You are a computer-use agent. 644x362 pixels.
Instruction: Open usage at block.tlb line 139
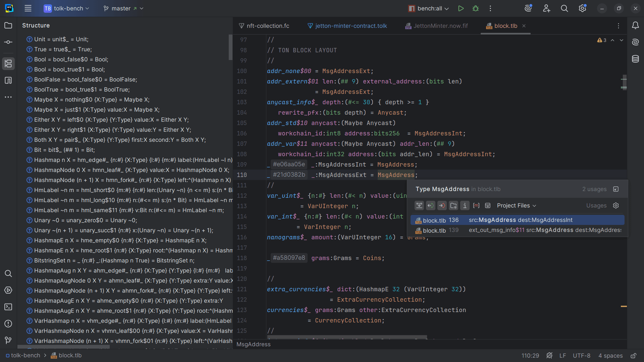517,230
